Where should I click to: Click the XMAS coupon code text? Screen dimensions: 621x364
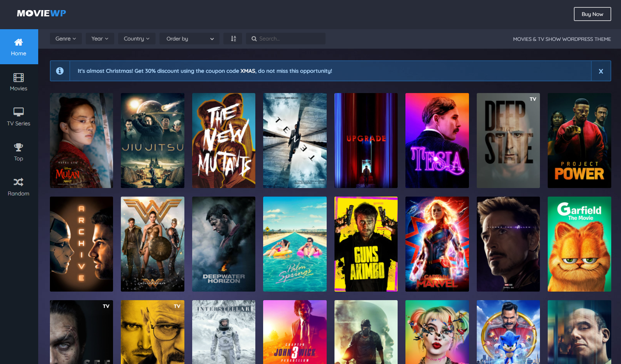click(248, 71)
